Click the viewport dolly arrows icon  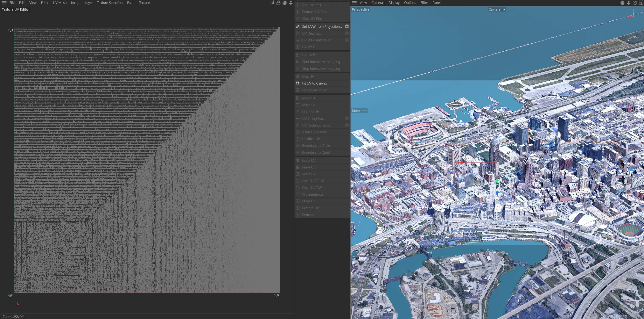(x=629, y=3)
